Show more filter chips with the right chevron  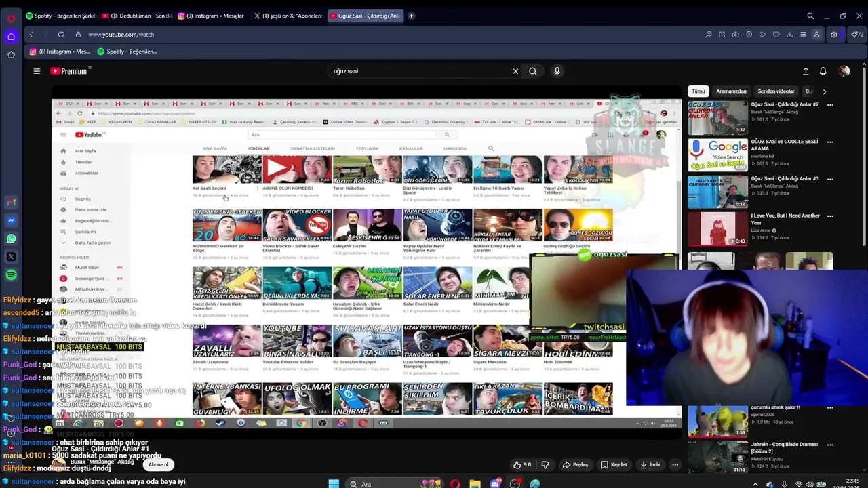click(825, 91)
